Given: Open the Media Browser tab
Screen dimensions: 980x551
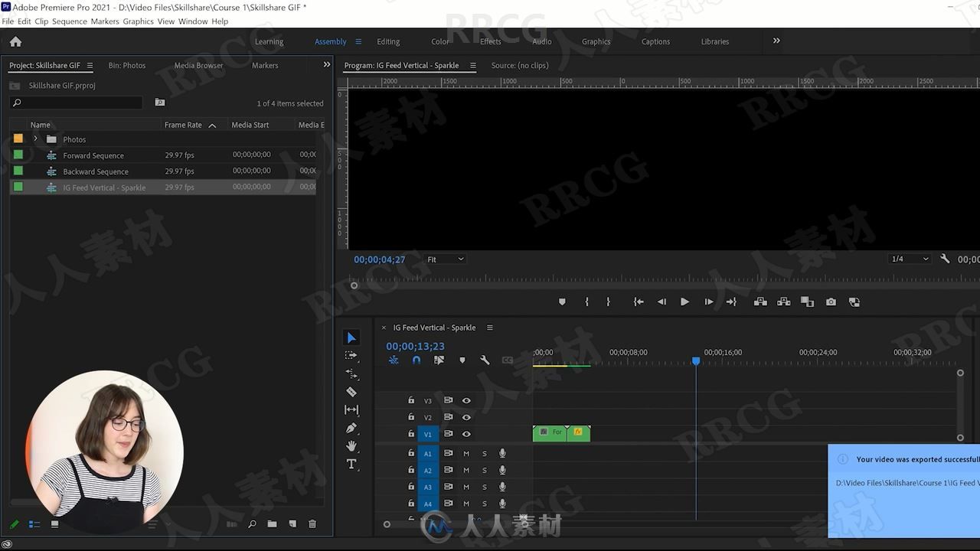Looking at the screenshot, I should point(198,65).
